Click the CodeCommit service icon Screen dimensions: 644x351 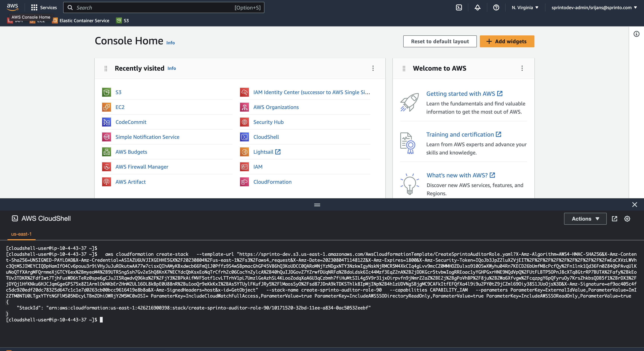[x=107, y=122]
